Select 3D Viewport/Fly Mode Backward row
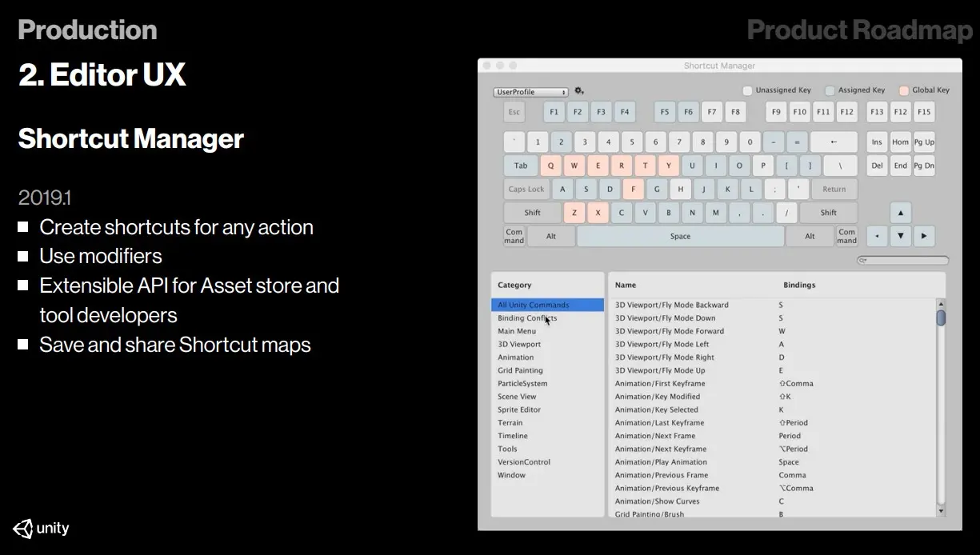 772,305
